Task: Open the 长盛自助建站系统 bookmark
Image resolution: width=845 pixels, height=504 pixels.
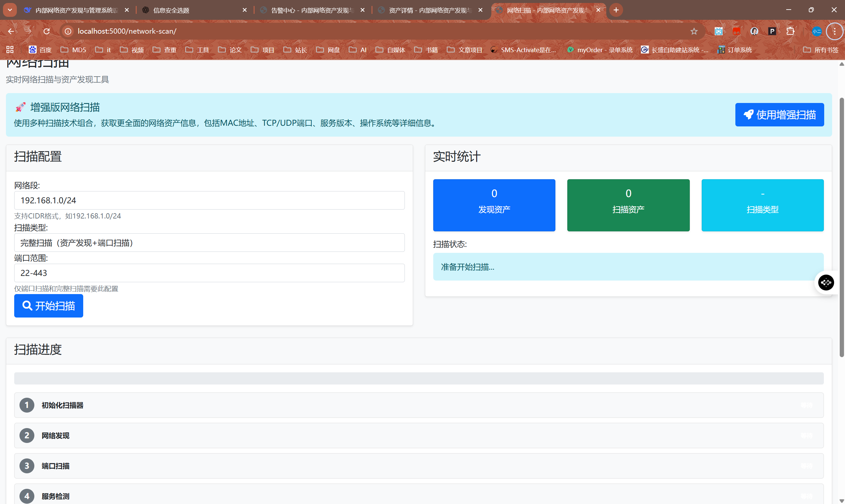Action: (x=674, y=50)
